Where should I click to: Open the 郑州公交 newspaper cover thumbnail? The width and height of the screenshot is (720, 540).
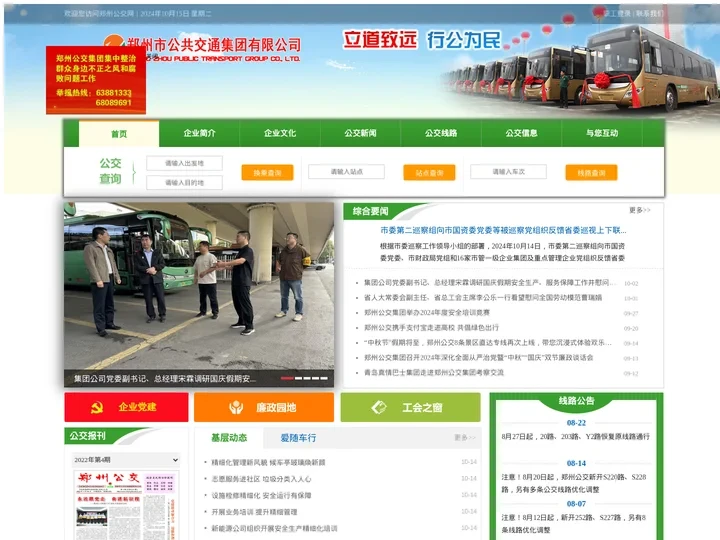[126, 505]
